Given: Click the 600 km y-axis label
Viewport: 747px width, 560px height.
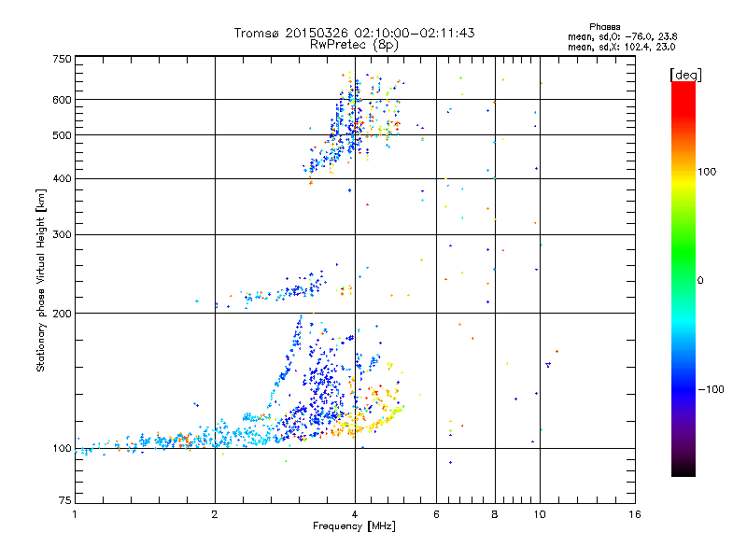Looking at the screenshot, I should pyautogui.click(x=62, y=100).
